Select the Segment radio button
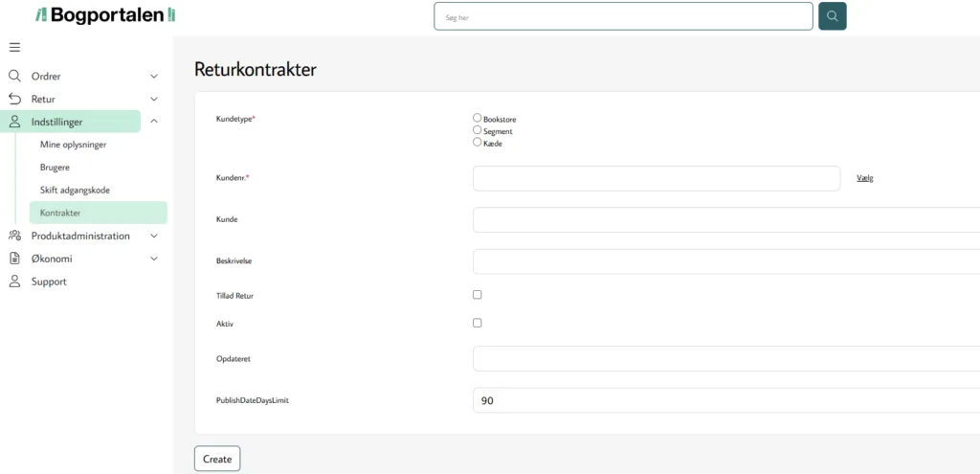The width and height of the screenshot is (980, 474). [x=478, y=130]
